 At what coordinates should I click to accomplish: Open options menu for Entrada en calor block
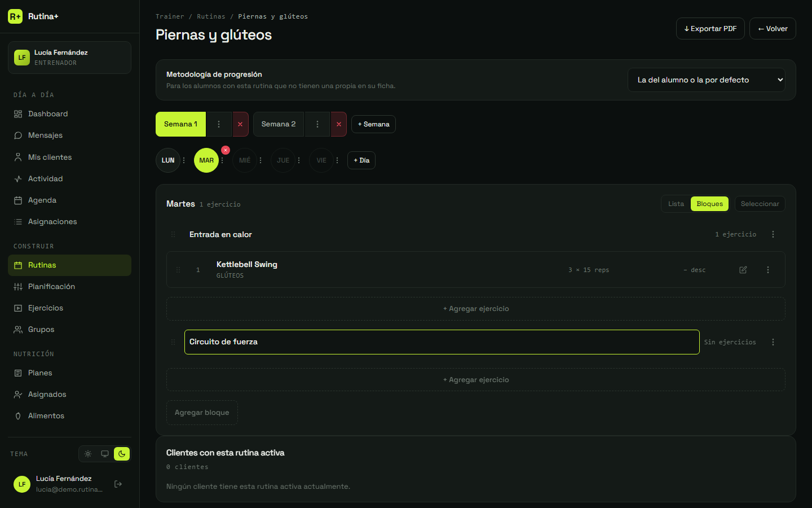(x=773, y=234)
